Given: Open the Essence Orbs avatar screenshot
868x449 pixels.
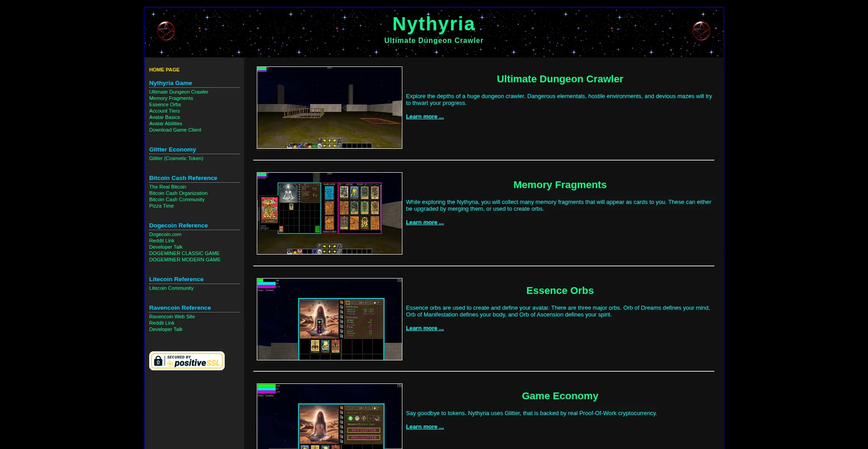Looking at the screenshot, I should [x=329, y=319].
